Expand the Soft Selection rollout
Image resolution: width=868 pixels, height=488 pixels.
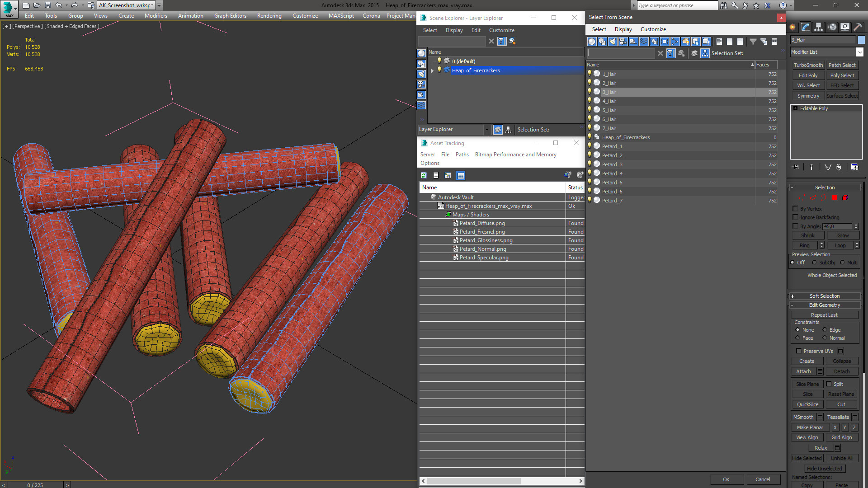825,296
